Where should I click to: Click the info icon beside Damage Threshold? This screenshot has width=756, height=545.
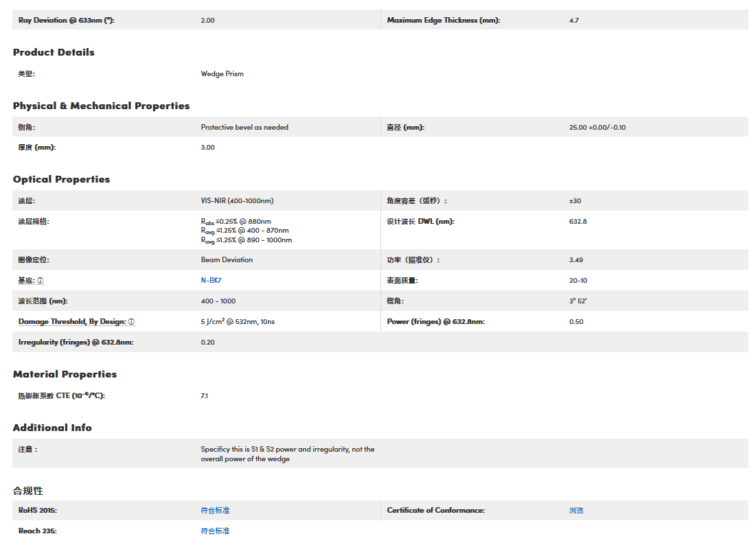pyautogui.click(x=131, y=322)
